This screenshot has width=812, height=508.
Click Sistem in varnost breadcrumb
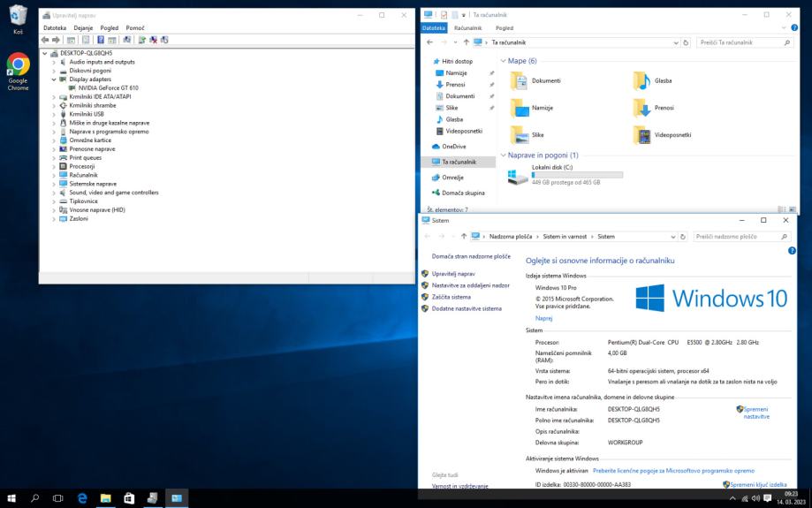coord(565,237)
